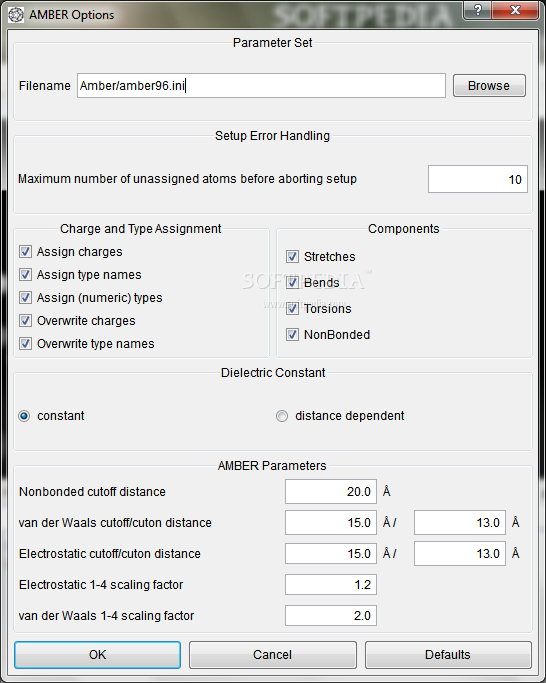
Task: Click 'Maximum number of unassigned atoms' label
Action: pyautogui.click(x=187, y=179)
